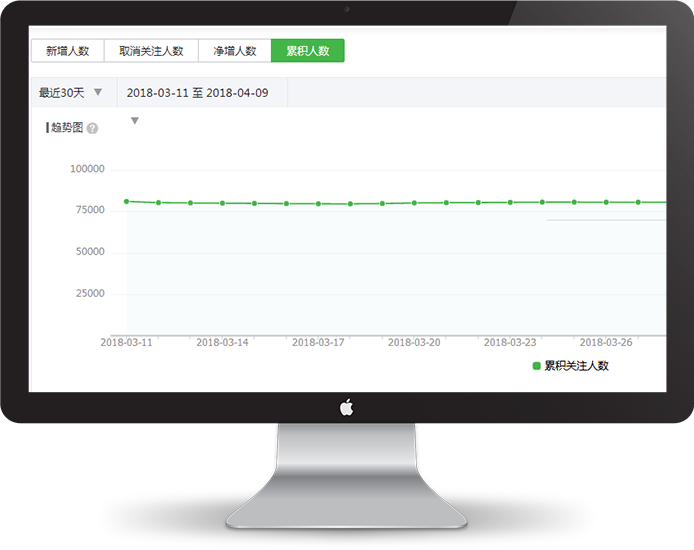The width and height of the screenshot is (694, 550).
Task: Click the chart marker above 2018-03-23
Action: [510, 202]
